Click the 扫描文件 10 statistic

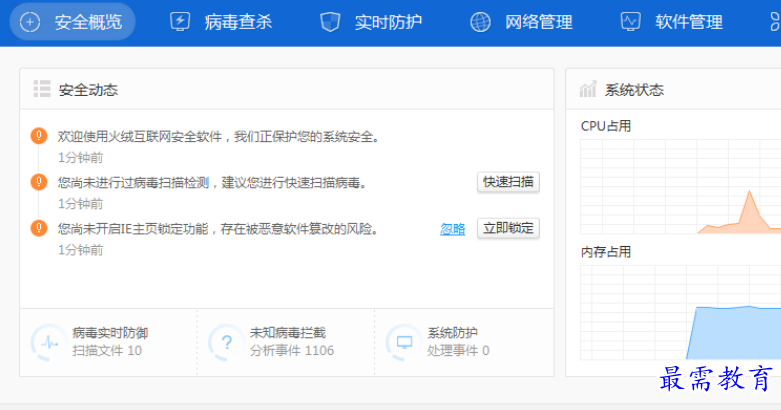click(x=107, y=351)
